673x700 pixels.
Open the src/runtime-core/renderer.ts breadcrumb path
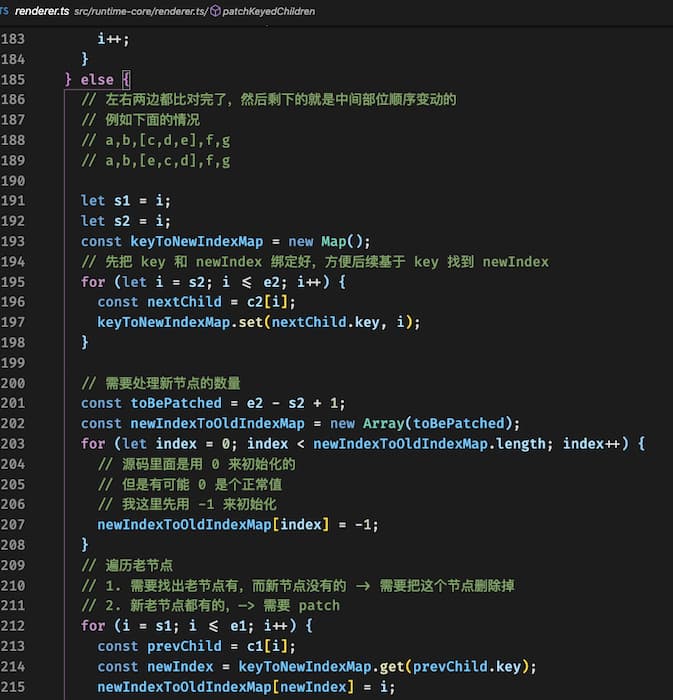141,11
